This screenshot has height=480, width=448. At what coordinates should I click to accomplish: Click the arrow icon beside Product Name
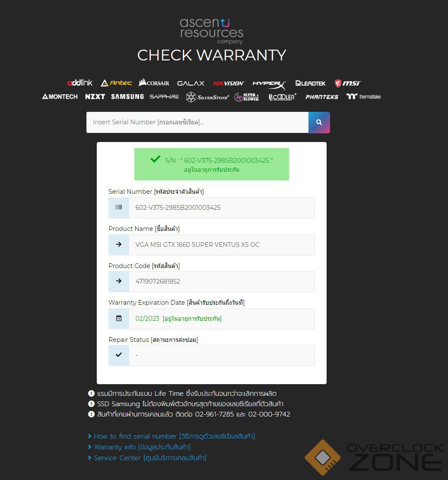coord(118,245)
